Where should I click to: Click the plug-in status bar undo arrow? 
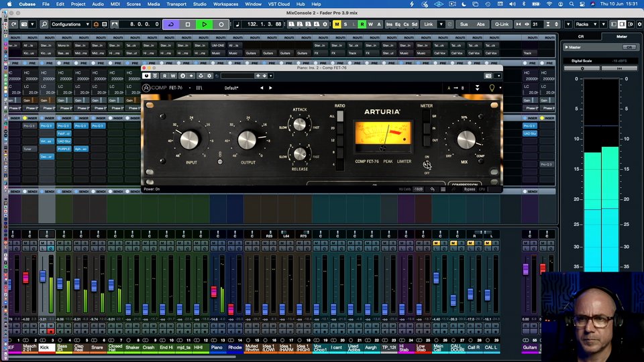[432, 189]
